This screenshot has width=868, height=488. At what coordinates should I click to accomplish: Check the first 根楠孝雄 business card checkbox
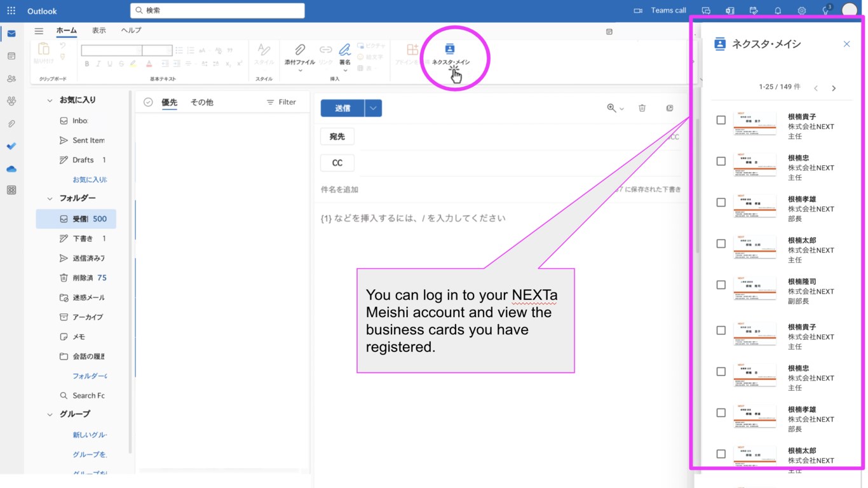pos(721,203)
